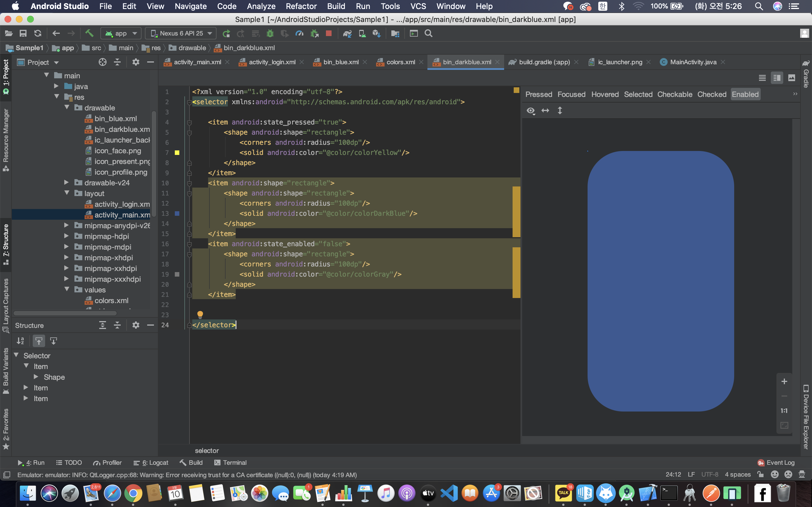Switch to the colors.xml tab

point(400,62)
